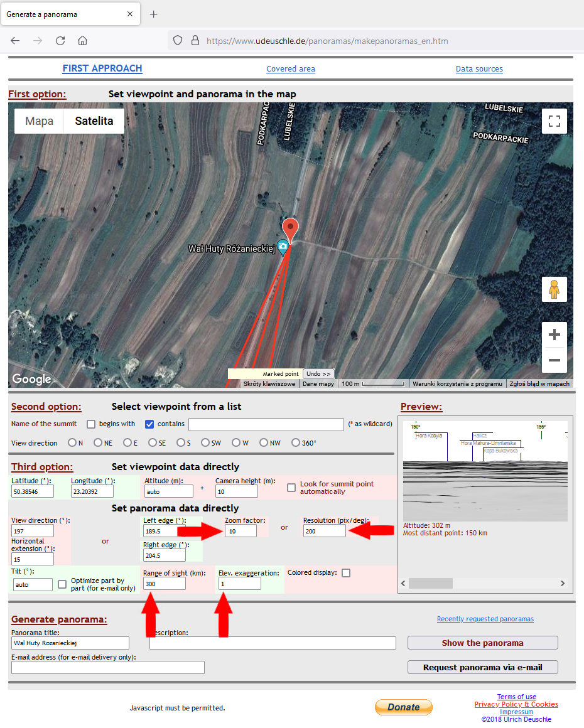Toggle fullscreen map view
This screenshot has width=584, height=728.
[x=554, y=121]
